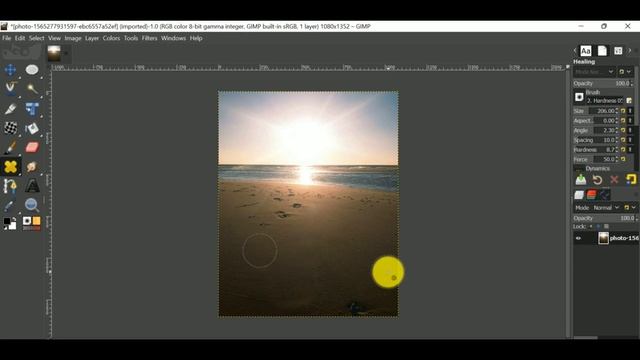Select the Paintbrush tool
The image size is (640, 360).
click(x=10, y=147)
